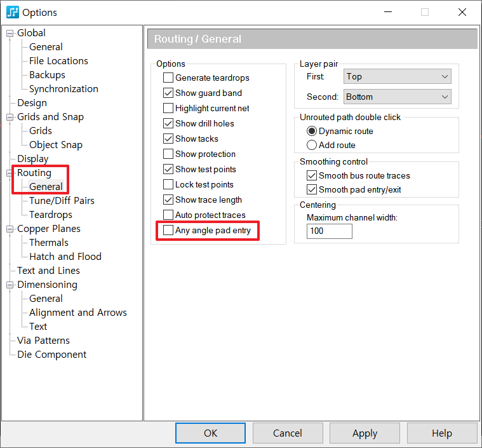Click the Maximum channel width input field
The width and height of the screenshot is (482, 448).
(x=329, y=231)
